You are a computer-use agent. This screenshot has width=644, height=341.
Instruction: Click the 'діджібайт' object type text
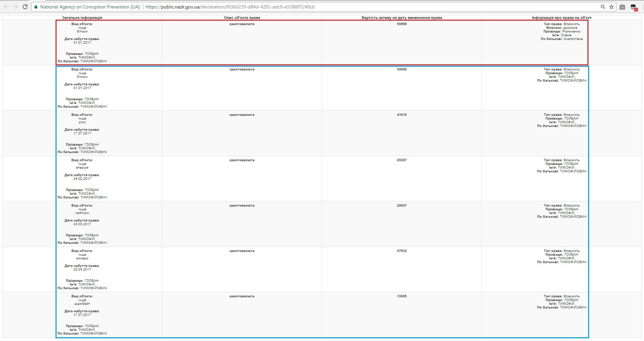pos(82,304)
